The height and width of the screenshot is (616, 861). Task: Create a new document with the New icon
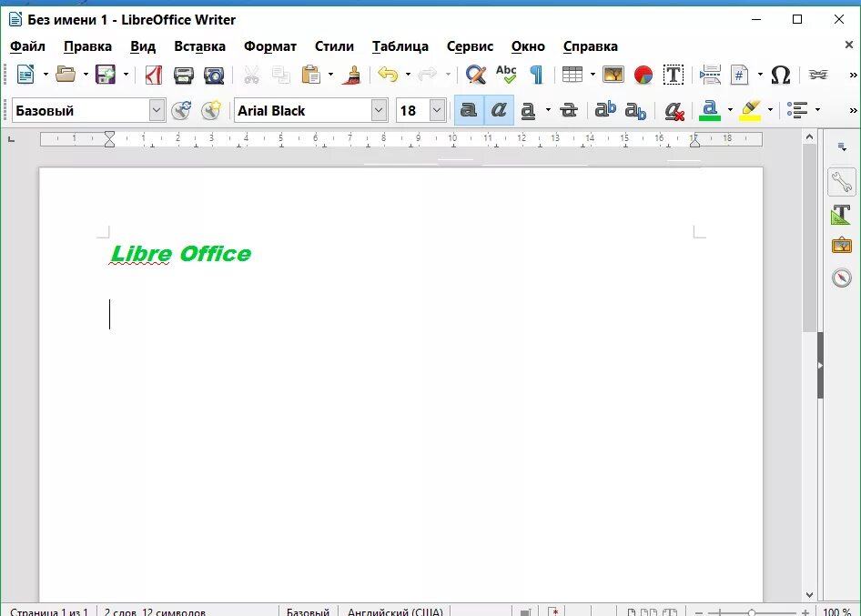click(25, 74)
